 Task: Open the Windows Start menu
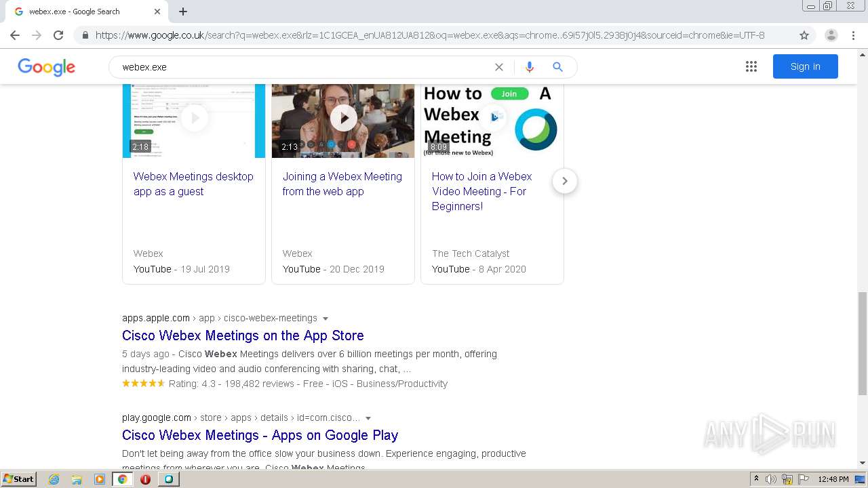tap(19, 479)
